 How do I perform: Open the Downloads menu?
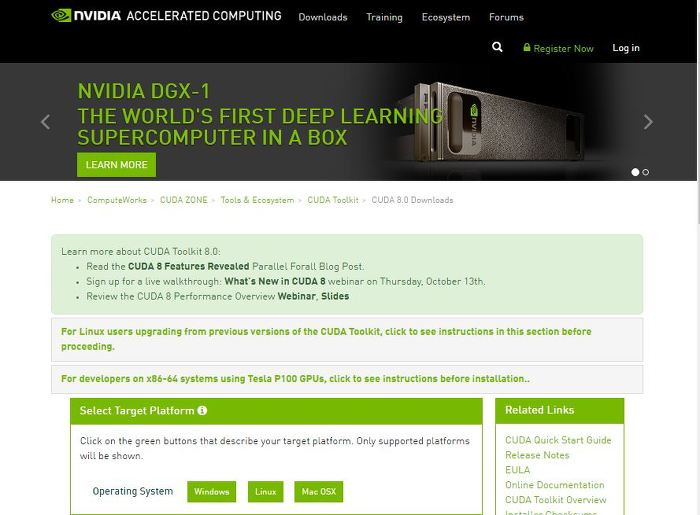coord(323,17)
